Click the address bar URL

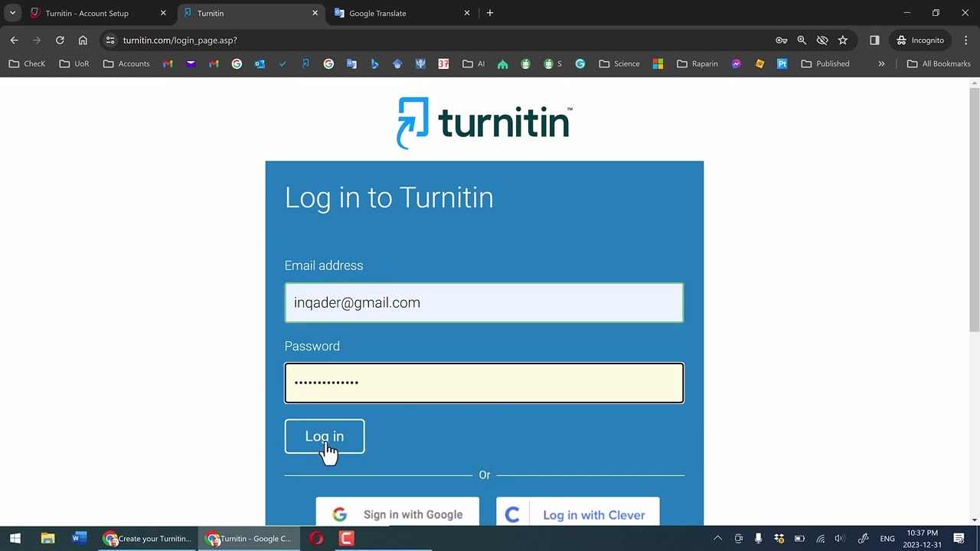(x=180, y=40)
